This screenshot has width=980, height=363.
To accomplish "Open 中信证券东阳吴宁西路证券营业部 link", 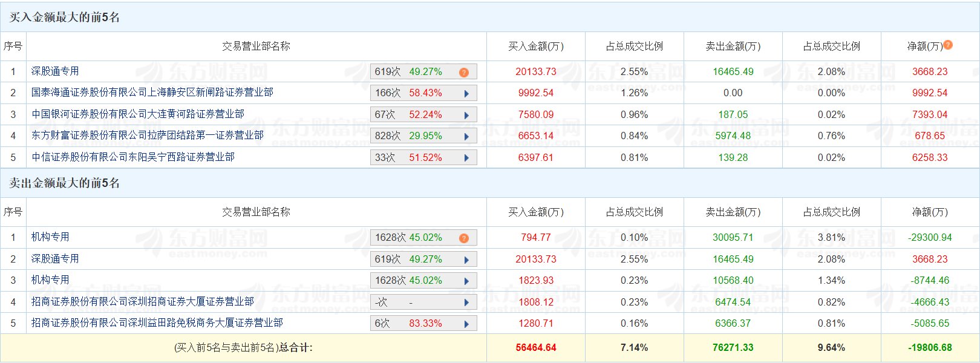I will click(133, 157).
